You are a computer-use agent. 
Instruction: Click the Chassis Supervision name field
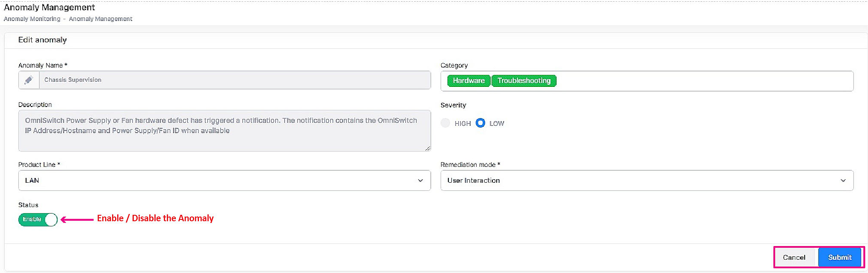(234, 80)
